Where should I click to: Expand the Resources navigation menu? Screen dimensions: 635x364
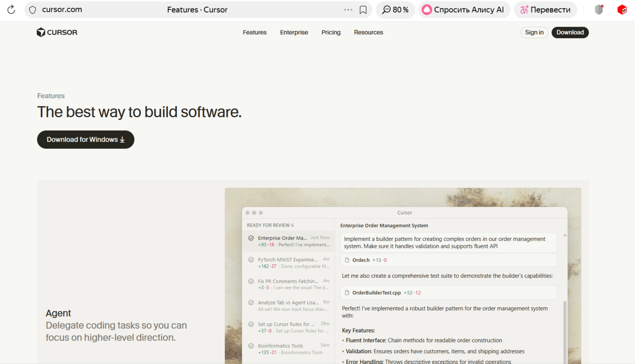pos(368,32)
